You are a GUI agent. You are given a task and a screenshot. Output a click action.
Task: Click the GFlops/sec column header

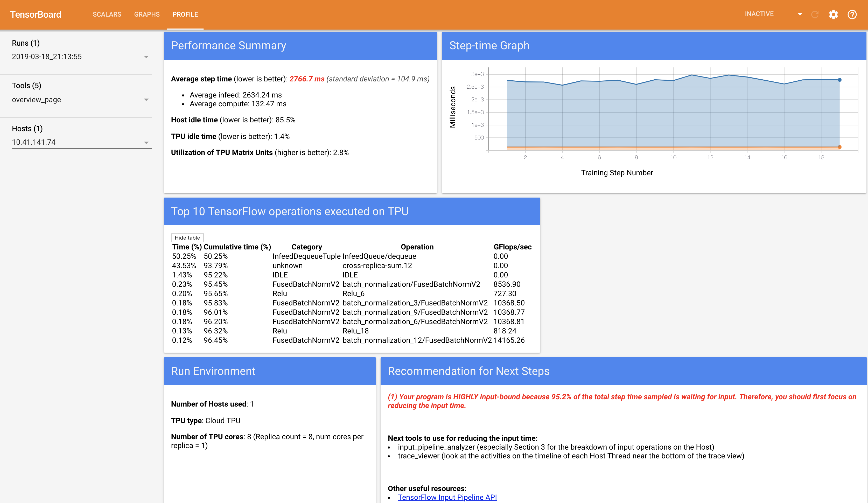click(512, 247)
